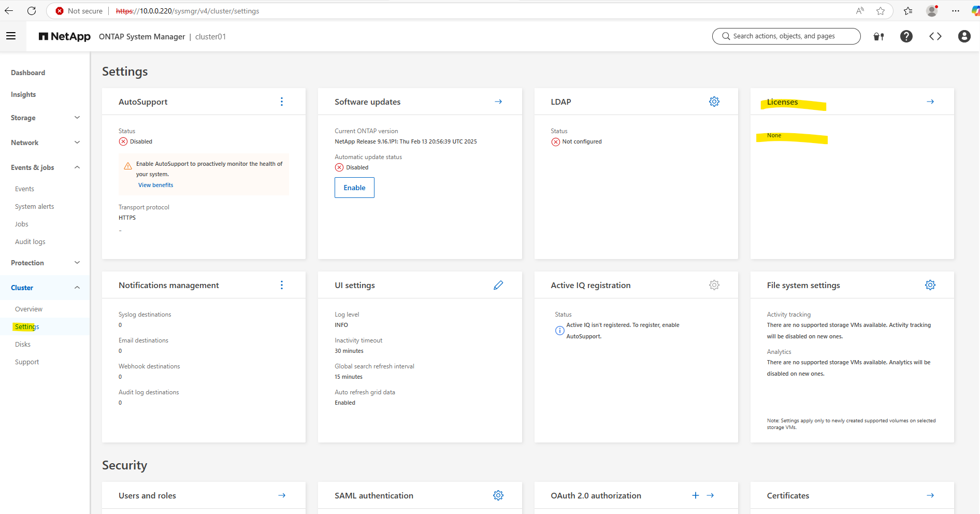This screenshot has width=980, height=514.
Task: Open Licenses page arrow
Action: pos(930,102)
